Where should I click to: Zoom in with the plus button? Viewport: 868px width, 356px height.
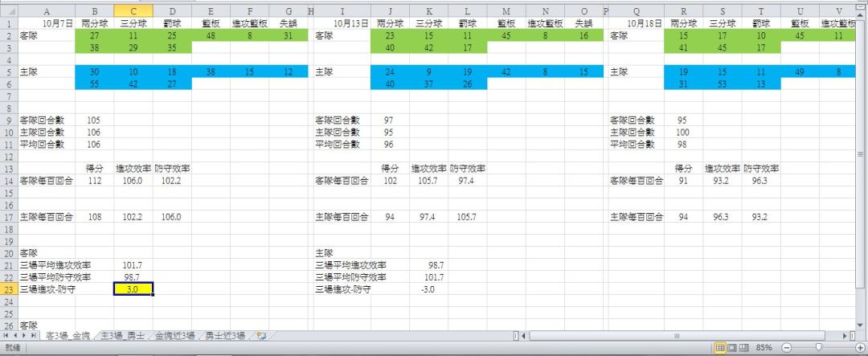pyautogui.click(x=859, y=348)
